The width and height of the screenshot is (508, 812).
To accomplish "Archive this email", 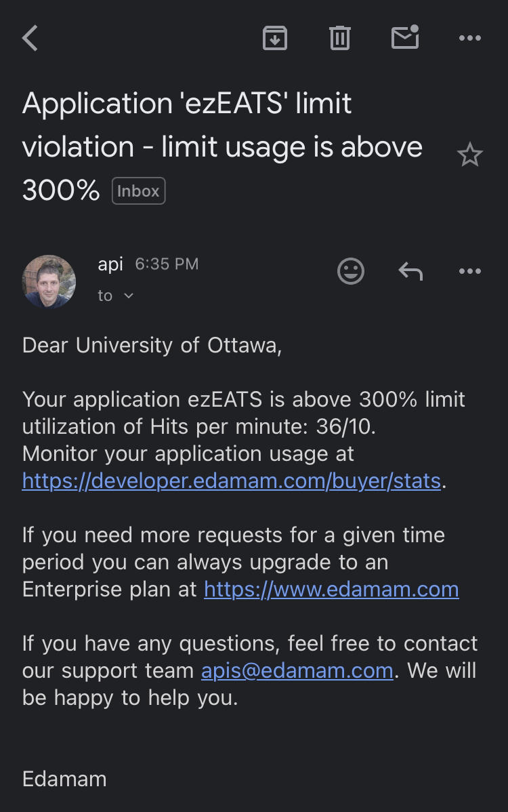I will pos(274,38).
